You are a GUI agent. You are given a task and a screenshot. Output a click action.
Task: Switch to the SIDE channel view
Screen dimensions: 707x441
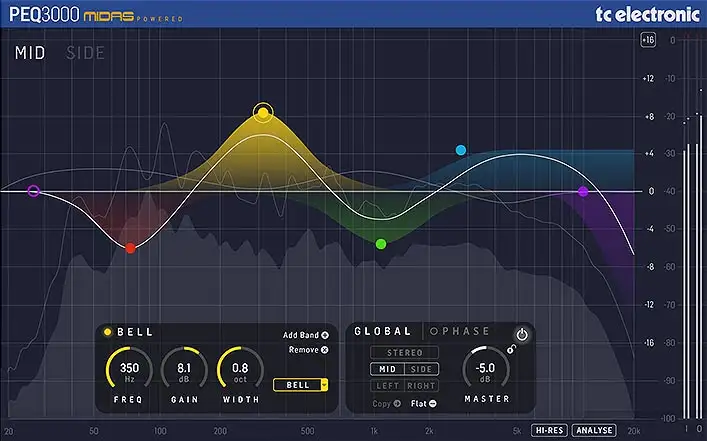85,53
